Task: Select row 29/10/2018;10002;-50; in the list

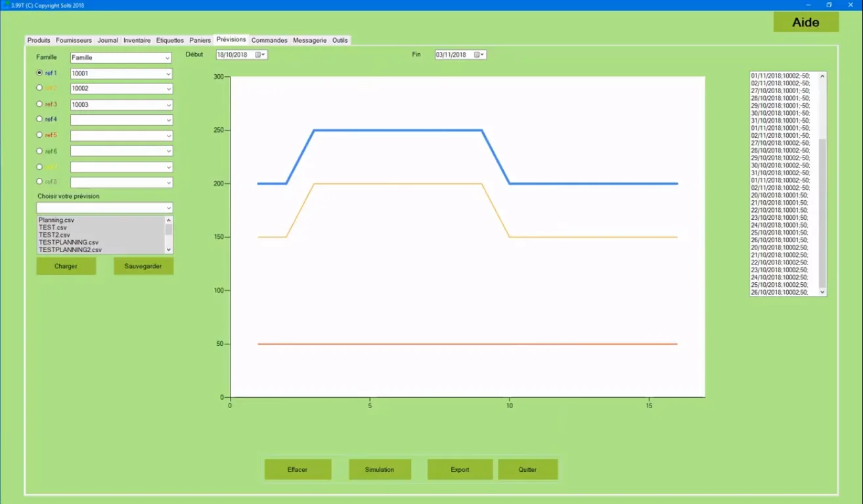Action: [780, 157]
